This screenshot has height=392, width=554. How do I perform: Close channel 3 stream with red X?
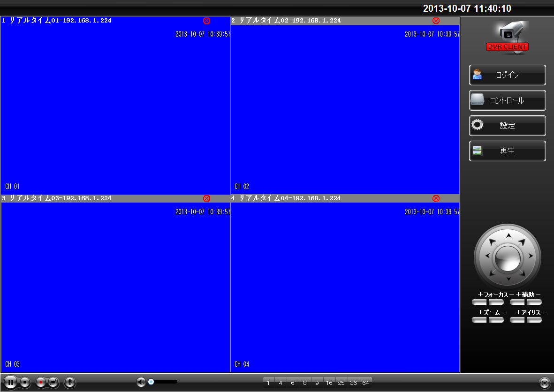pos(207,198)
